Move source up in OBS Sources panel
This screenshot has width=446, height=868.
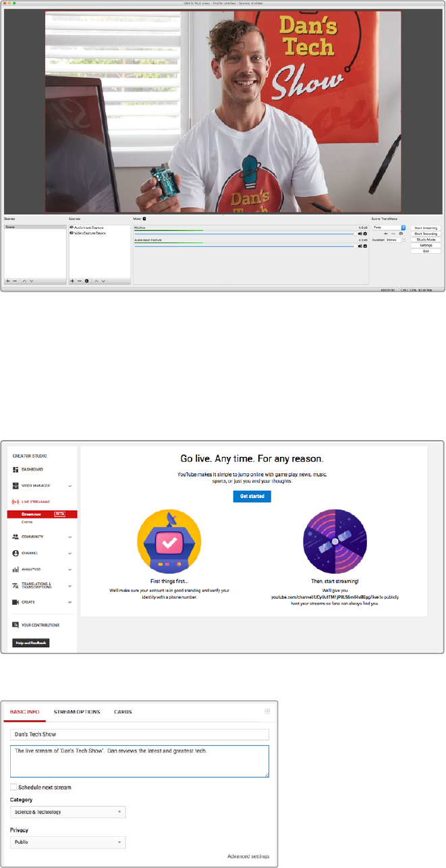coord(96,281)
